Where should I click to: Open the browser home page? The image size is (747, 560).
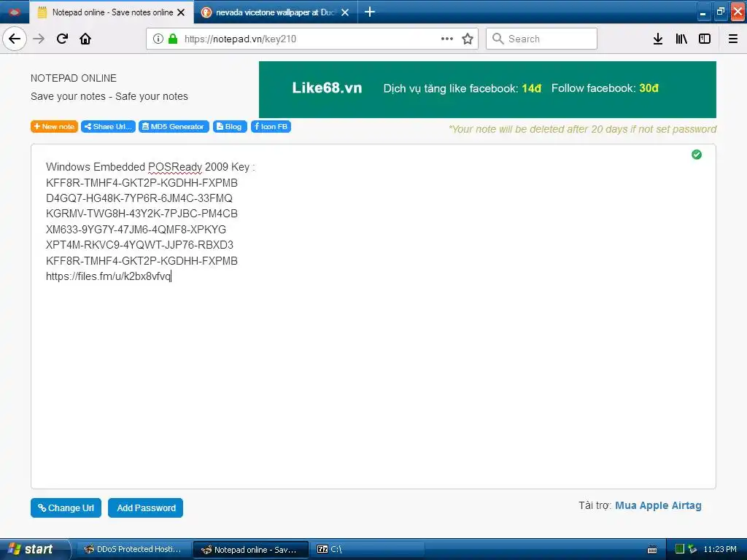[85, 39]
